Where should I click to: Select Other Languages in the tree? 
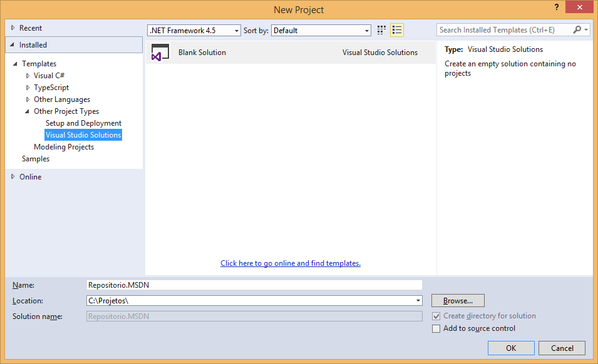pyautogui.click(x=62, y=99)
